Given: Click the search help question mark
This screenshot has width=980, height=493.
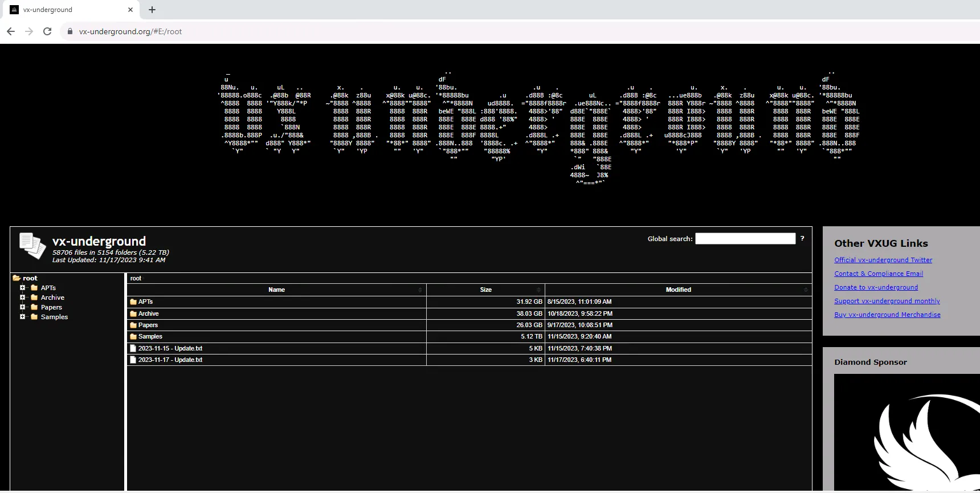Looking at the screenshot, I should pyautogui.click(x=802, y=238).
